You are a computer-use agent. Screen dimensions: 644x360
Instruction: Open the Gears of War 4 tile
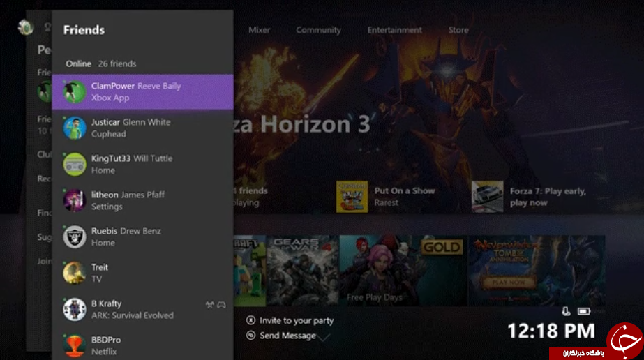(303, 271)
